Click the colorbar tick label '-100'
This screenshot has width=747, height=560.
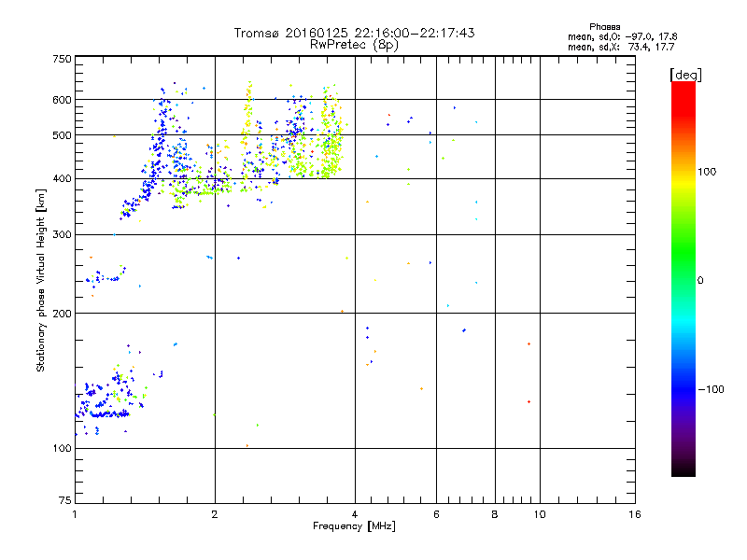pos(711,389)
